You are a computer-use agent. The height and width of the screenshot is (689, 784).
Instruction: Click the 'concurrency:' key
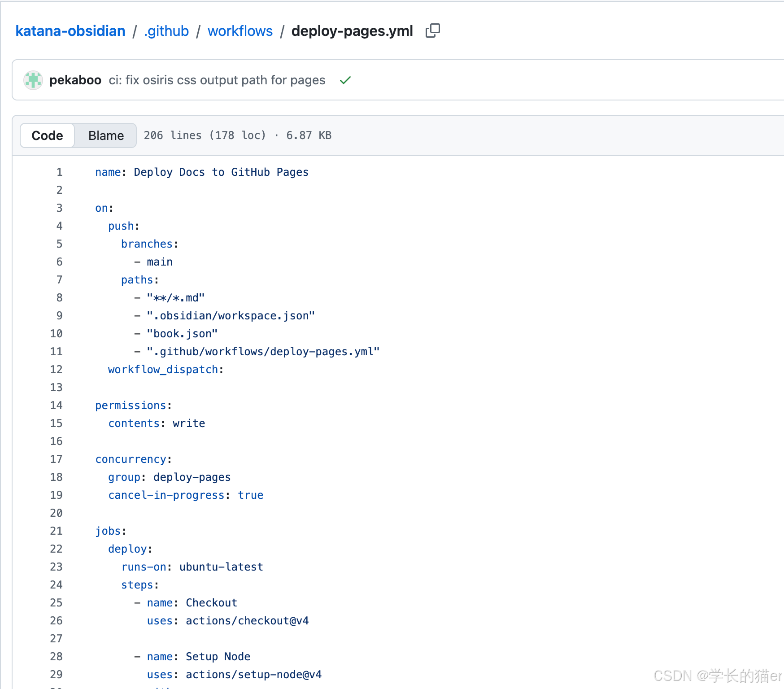pos(134,459)
